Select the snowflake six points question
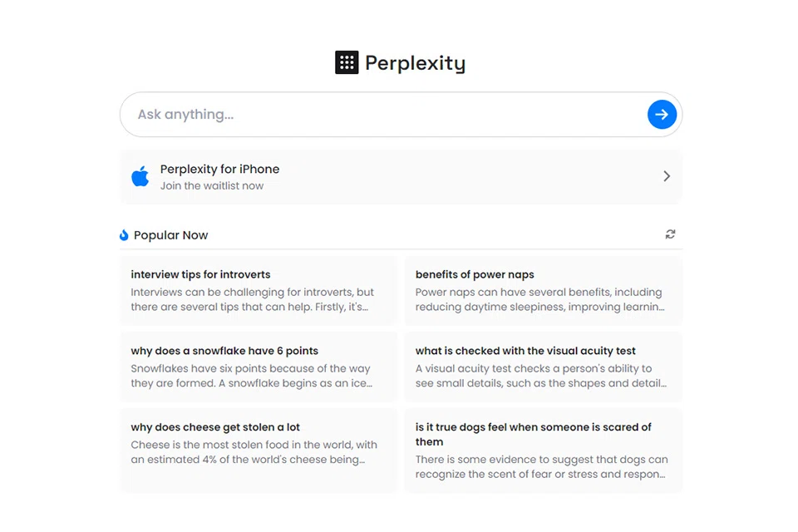This screenshot has width=798, height=532. 259,367
